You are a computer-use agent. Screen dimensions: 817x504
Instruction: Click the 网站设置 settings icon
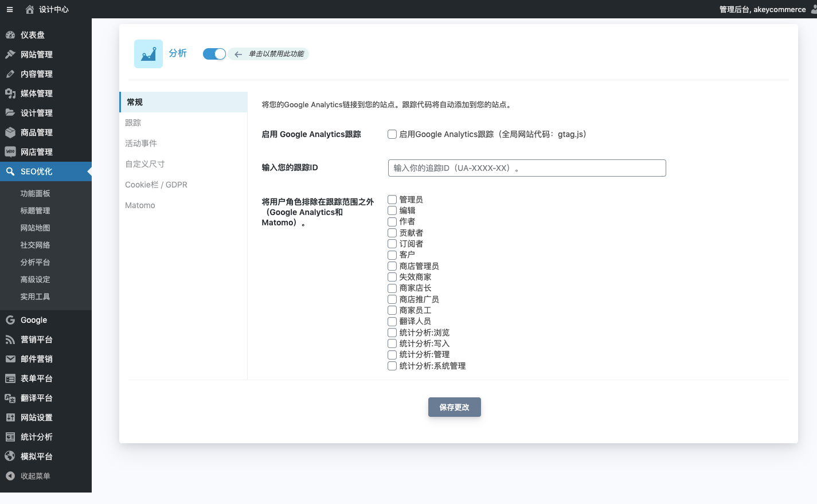(10, 417)
